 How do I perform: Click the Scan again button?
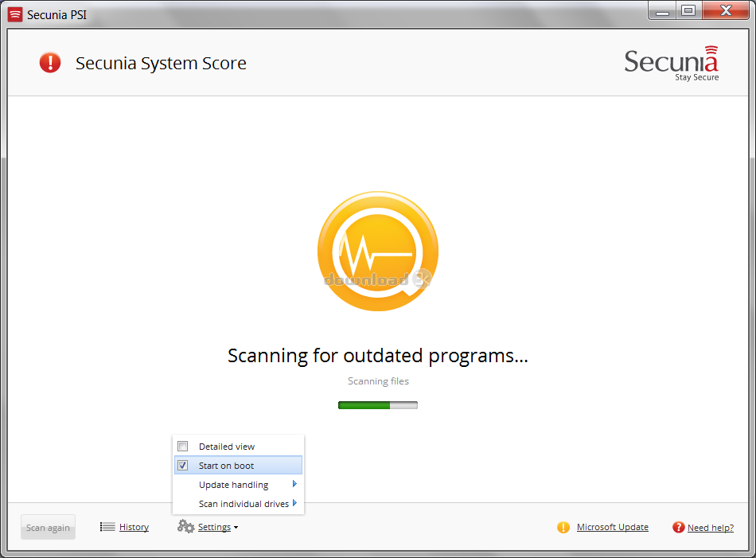tap(48, 527)
